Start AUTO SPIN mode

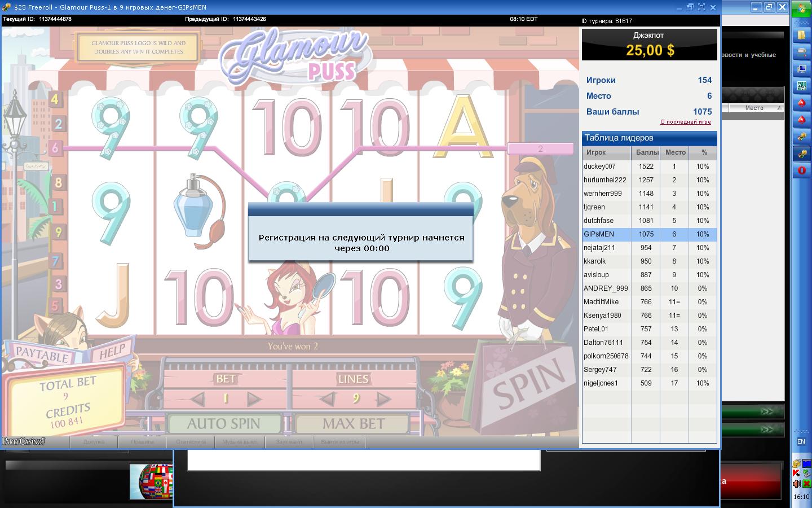(224, 423)
